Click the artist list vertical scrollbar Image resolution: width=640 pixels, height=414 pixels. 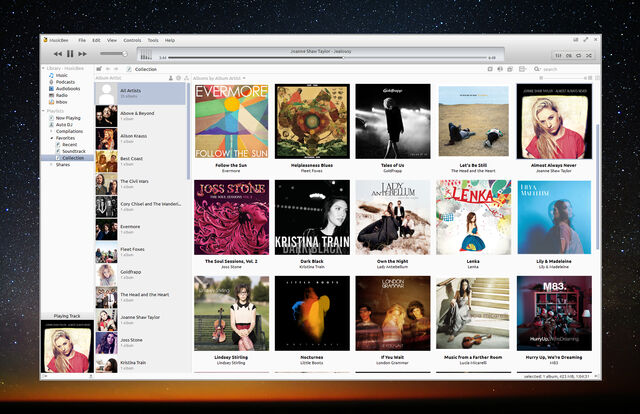[188, 131]
